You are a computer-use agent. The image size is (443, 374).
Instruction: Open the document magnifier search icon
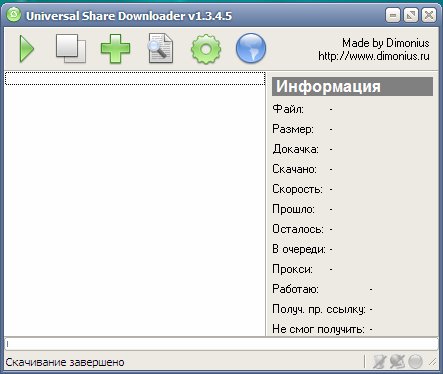[x=160, y=48]
